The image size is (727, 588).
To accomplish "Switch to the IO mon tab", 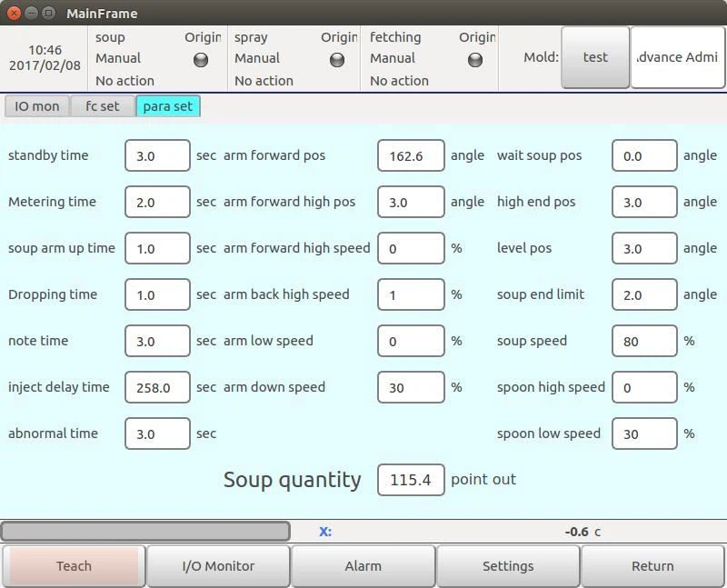I will tap(37, 106).
